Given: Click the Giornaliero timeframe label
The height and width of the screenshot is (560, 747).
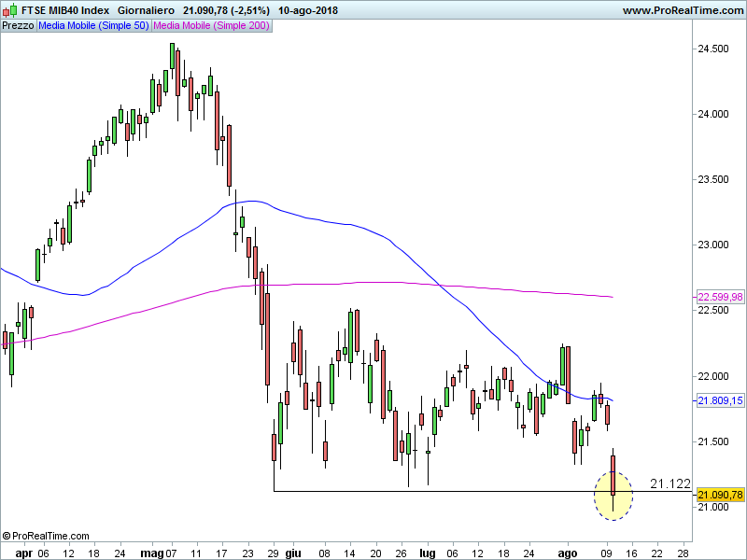Looking at the screenshot, I should pos(146,10).
